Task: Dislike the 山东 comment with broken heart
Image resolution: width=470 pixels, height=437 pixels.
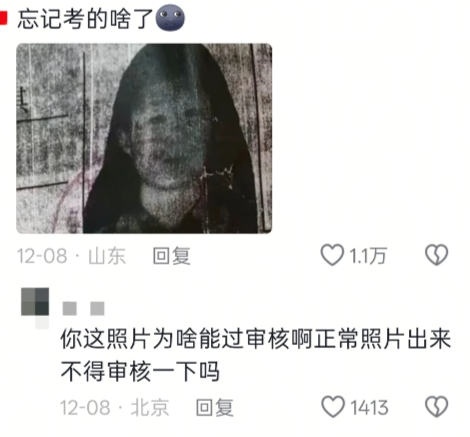Action: pyautogui.click(x=436, y=255)
